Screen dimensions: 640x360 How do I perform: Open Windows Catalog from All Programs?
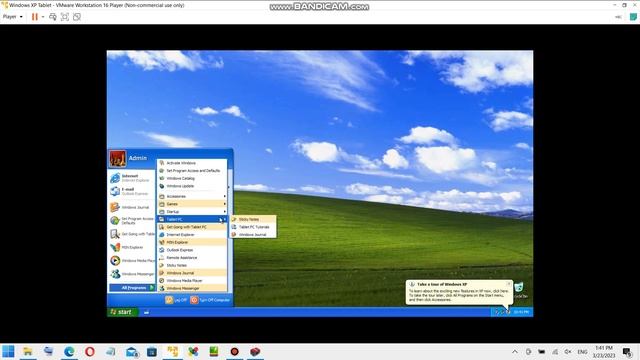click(x=192, y=178)
